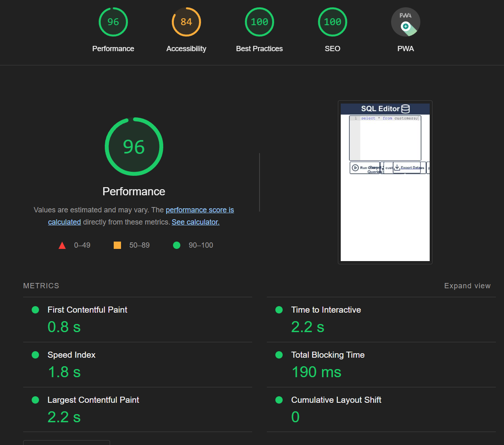
Task: Click the large 96 Performance progress ring
Action: point(134,147)
